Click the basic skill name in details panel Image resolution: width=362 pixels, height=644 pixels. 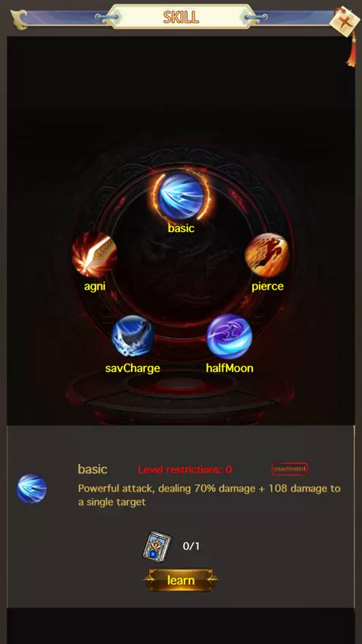93,469
